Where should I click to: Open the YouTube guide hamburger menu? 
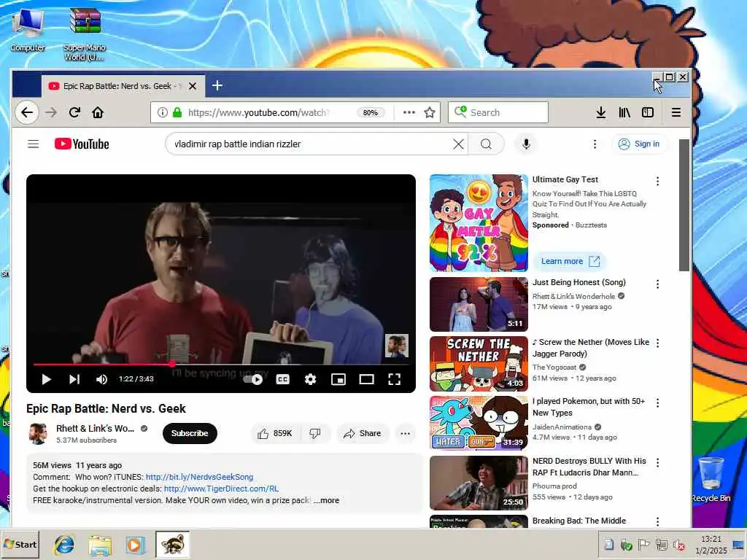[33, 144]
